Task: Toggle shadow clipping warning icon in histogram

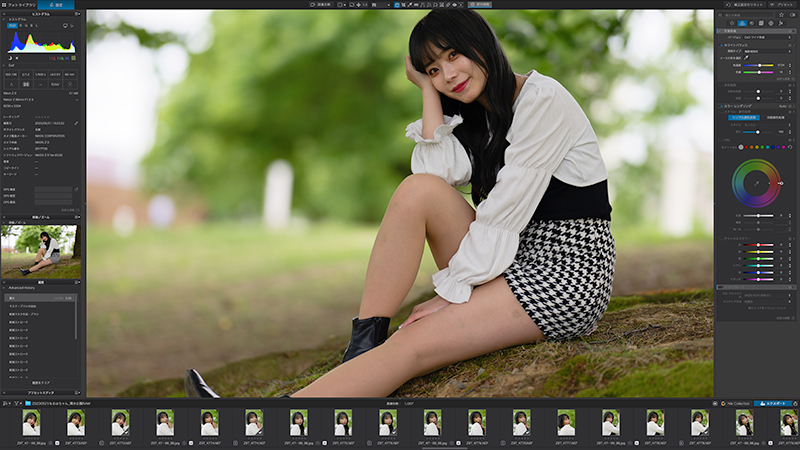Action: click(10, 58)
